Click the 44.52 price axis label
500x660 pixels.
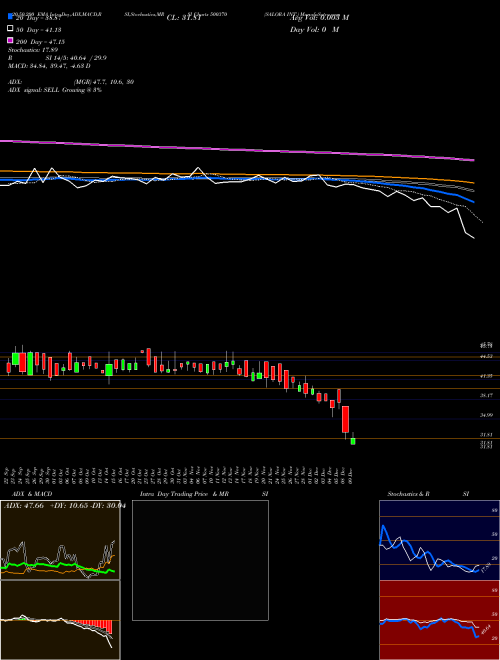click(x=487, y=356)
